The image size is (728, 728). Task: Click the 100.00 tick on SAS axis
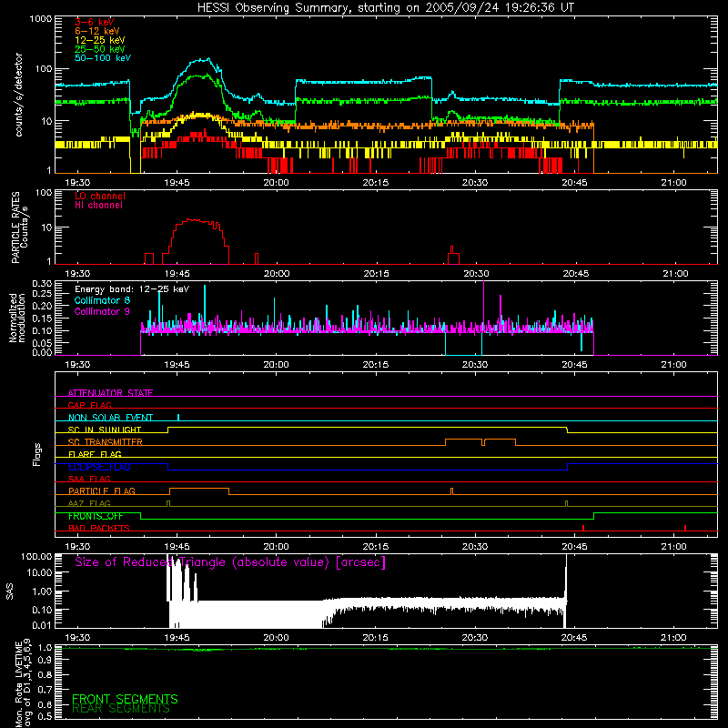36,556
